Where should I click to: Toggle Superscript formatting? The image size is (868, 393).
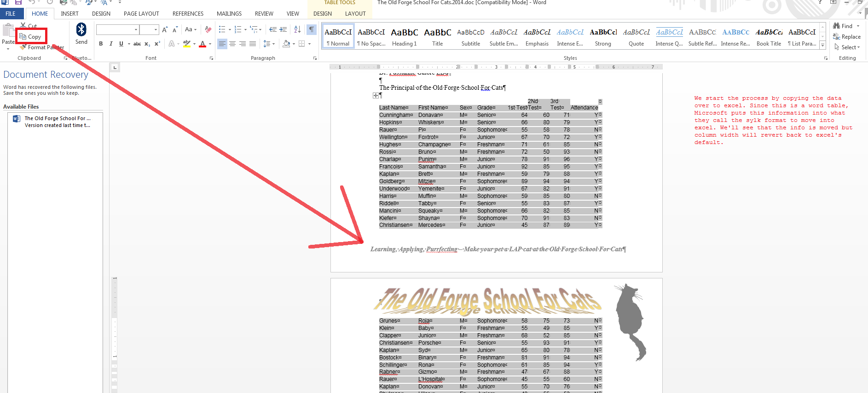pos(157,44)
